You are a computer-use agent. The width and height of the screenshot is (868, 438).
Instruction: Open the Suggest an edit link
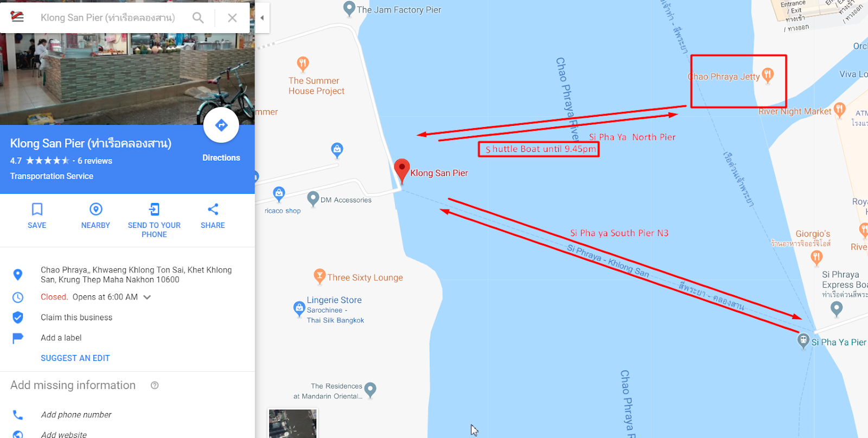coord(75,358)
